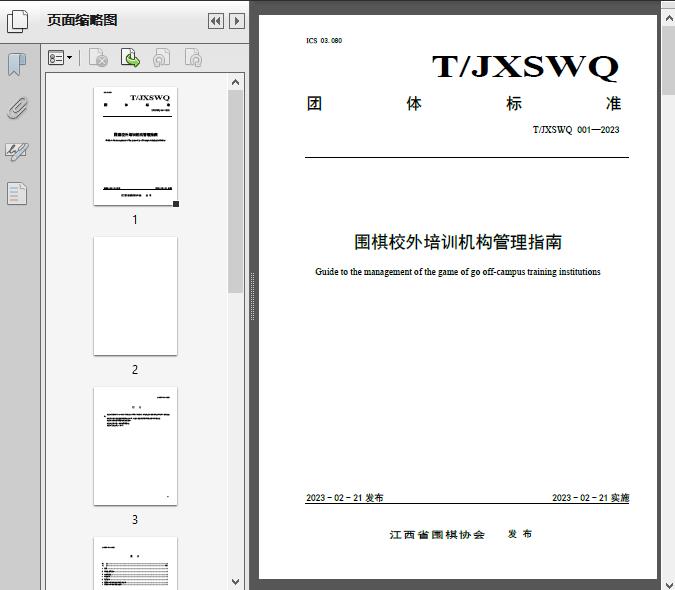Image resolution: width=675 pixels, height=590 pixels.
Task: Click the thumbnail panel scrollbar thumb
Action: coord(235,192)
